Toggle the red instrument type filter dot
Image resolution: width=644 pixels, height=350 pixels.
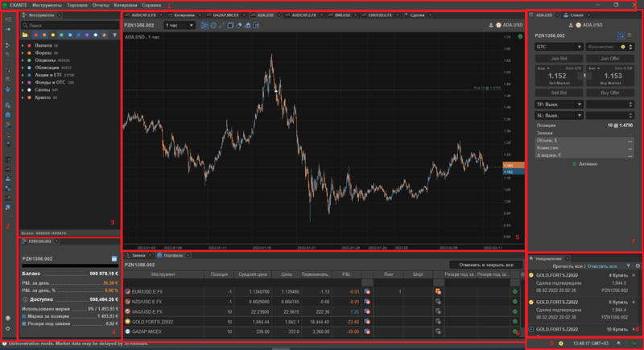pyautogui.click(x=35, y=35)
